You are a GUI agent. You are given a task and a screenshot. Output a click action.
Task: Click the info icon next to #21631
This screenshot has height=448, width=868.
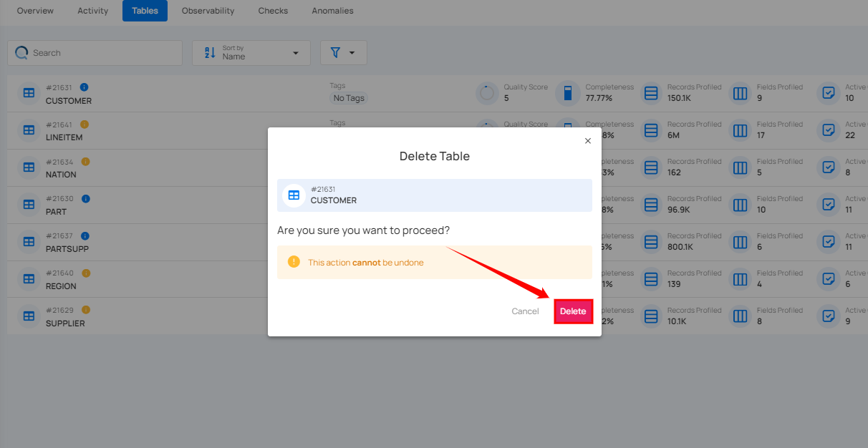(85, 87)
